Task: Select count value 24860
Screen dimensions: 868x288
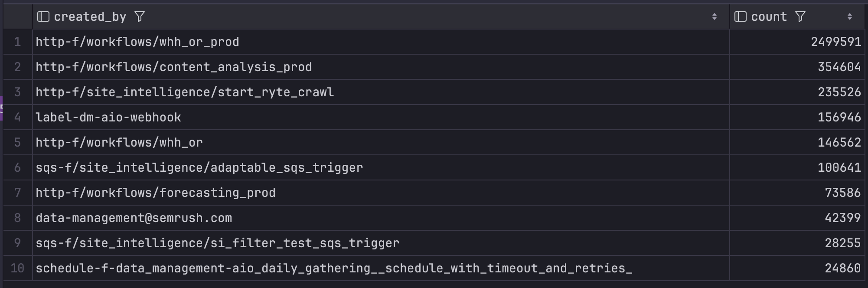Action: 842,268
